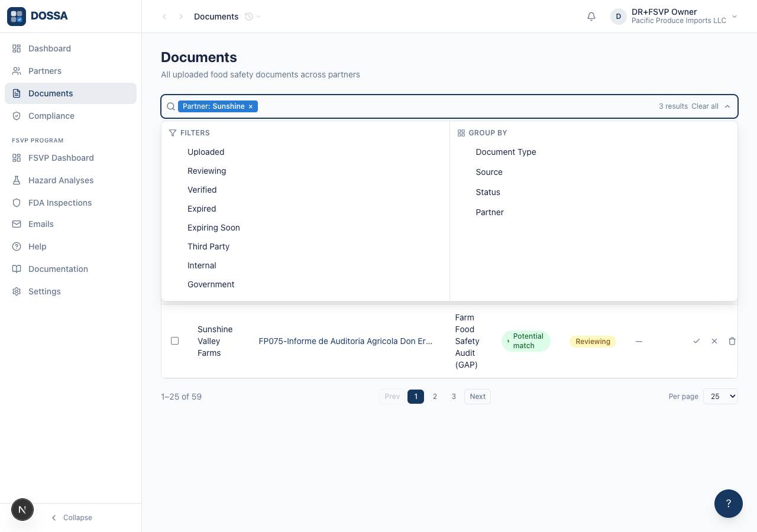Open the Emails page
The width and height of the screenshot is (757, 532).
tap(70, 224)
